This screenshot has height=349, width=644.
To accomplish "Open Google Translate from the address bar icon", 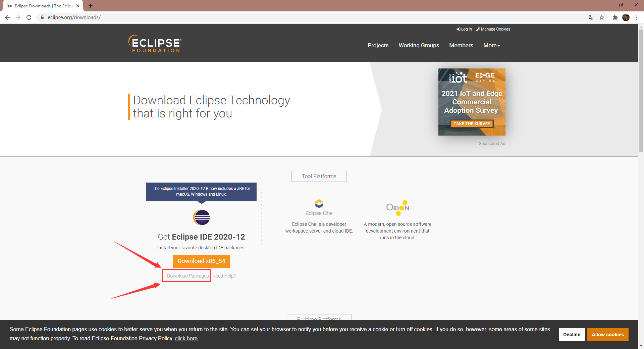I will (x=591, y=17).
